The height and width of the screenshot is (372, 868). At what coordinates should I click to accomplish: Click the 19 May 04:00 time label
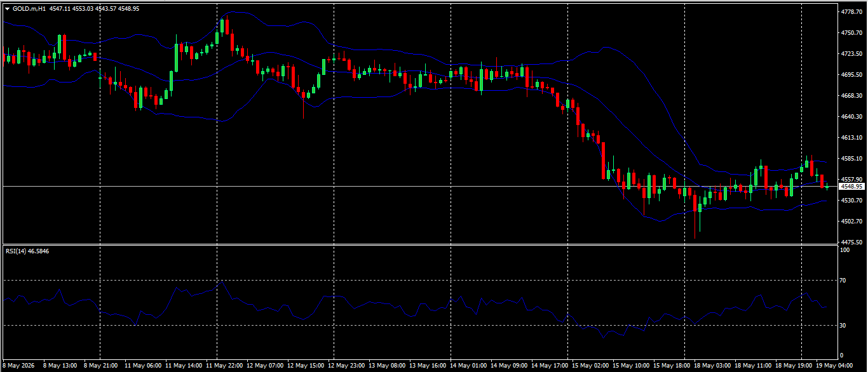834,366
